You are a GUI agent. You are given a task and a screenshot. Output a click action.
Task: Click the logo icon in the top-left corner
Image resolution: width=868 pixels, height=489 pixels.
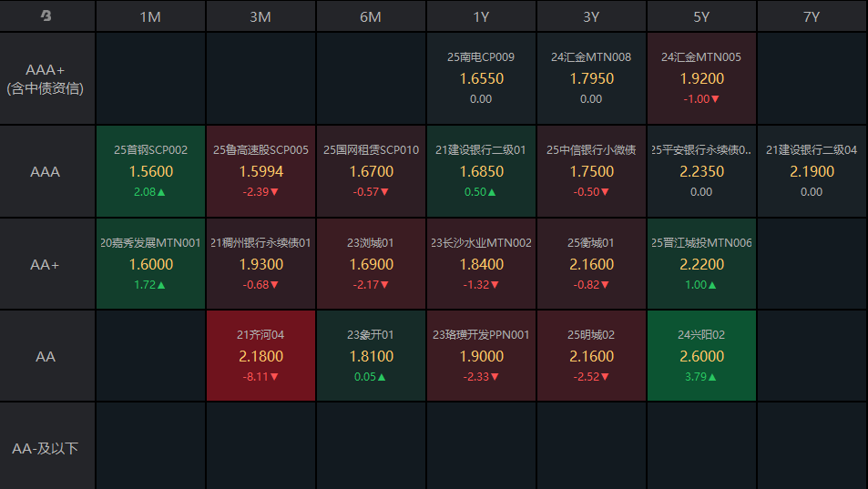(x=46, y=16)
